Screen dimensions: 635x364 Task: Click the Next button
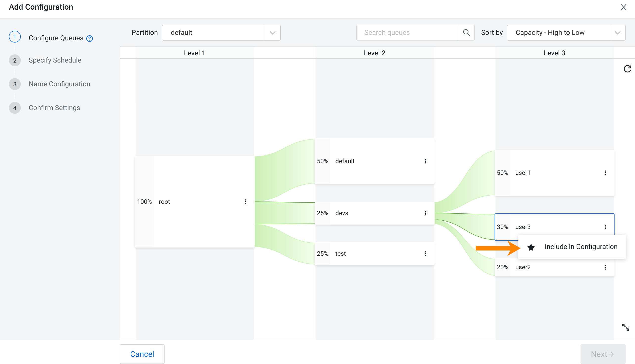pyautogui.click(x=603, y=354)
